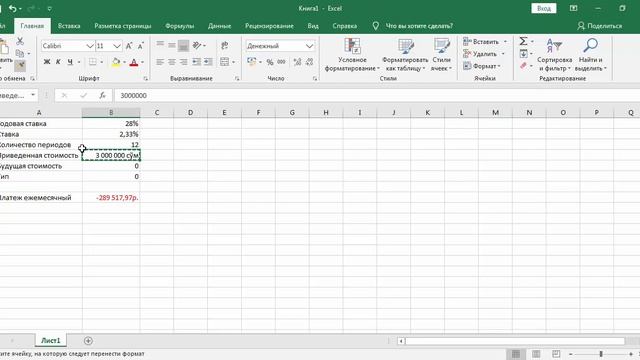This screenshot has width=640, height=360.
Task: Click the Top Align icon
Action: click(160, 45)
